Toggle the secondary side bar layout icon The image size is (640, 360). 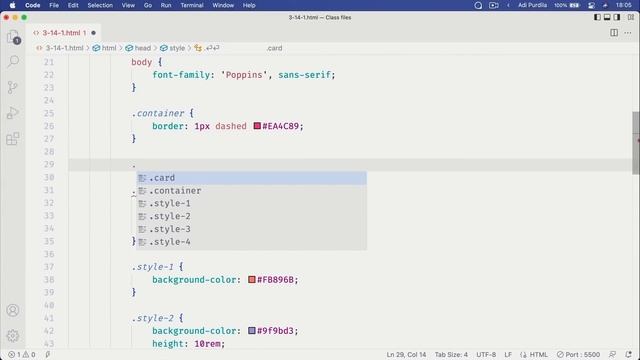pos(617,17)
